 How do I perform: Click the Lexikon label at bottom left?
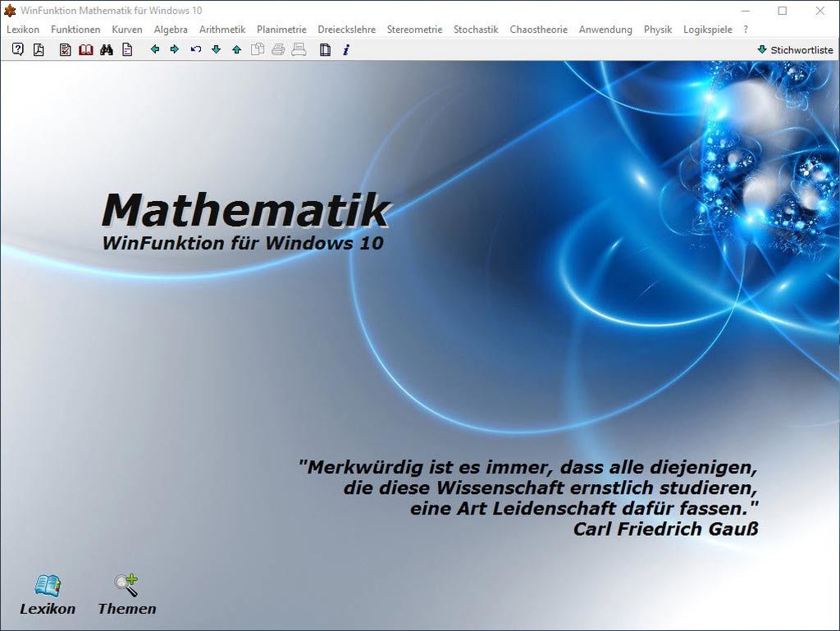click(48, 609)
